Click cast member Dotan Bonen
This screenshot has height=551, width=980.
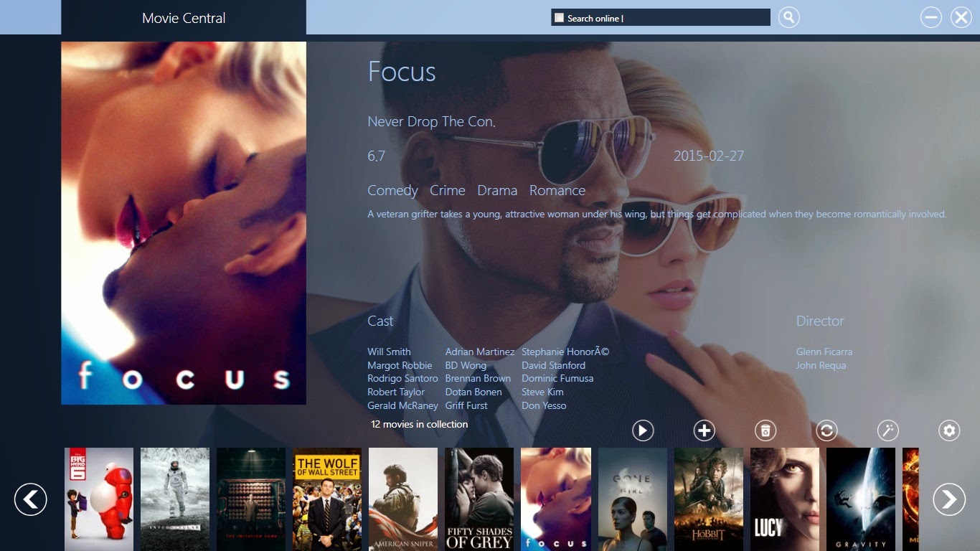point(473,392)
